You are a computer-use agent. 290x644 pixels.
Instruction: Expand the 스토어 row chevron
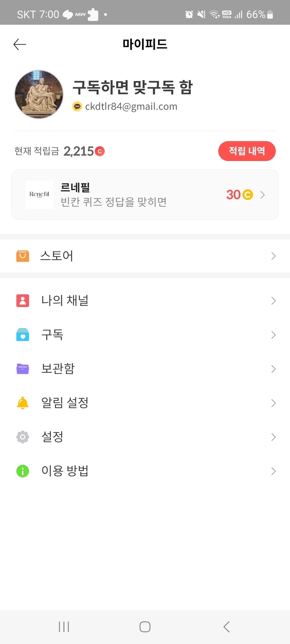273,256
